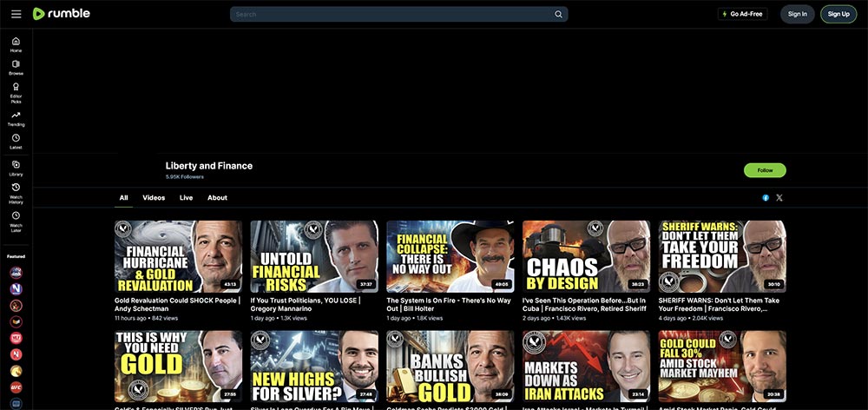Follow the Liberty and Finance channel
Screen dimensions: 868x410
(765, 170)
